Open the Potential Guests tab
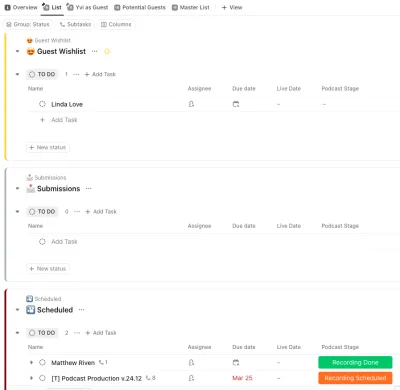 pyautogui.click(x=140, y=7)
